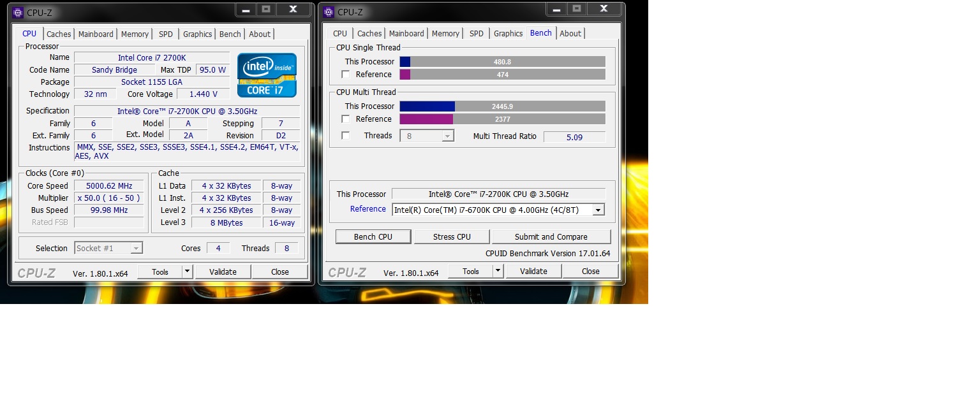Open the Socket #1 selection dropdown
This screenshot has height=413, width=980.
click(108, 248)
